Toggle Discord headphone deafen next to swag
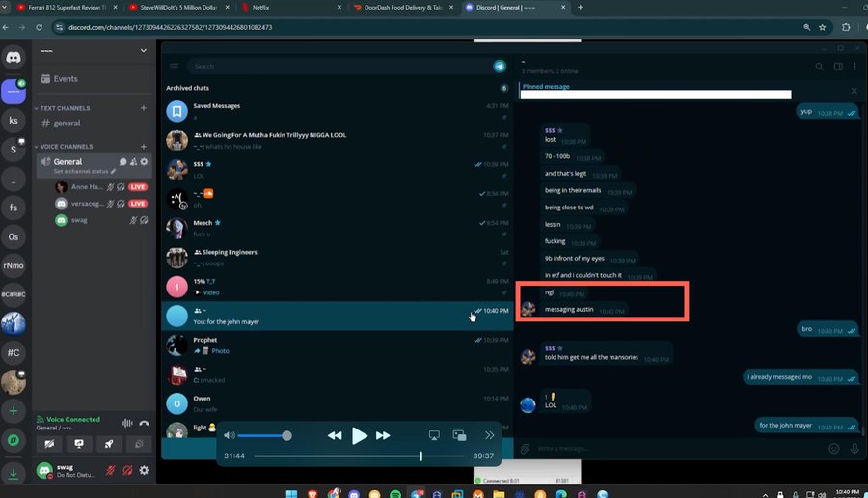Image resolution: width=868 pixels, height=498 pixels. (x=127, y=470)
